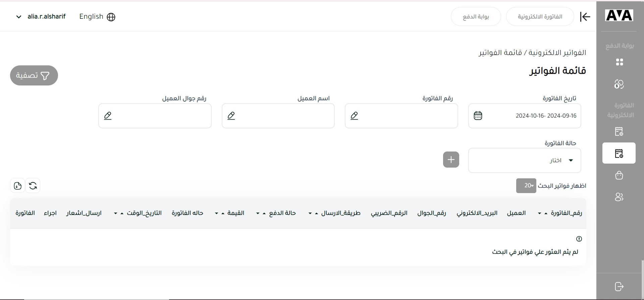Click the invoice date range field
644x300 pixels.
[525, 116]
